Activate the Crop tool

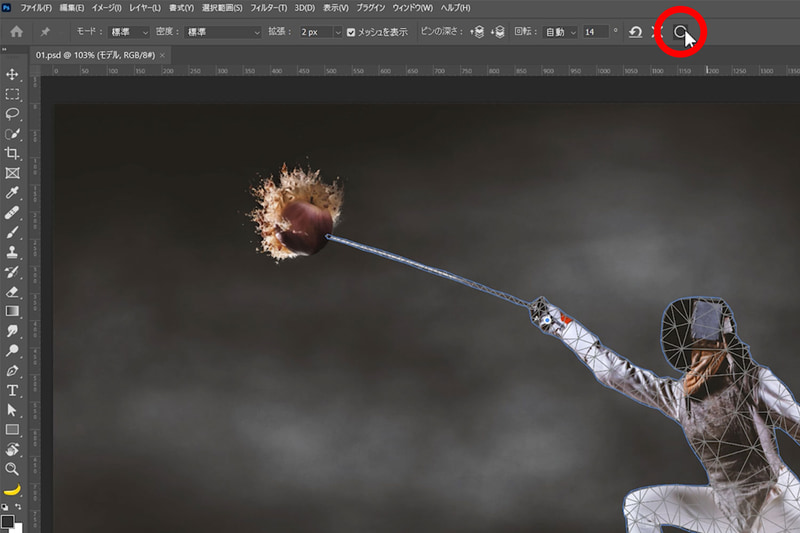click(x=12, y=153)
